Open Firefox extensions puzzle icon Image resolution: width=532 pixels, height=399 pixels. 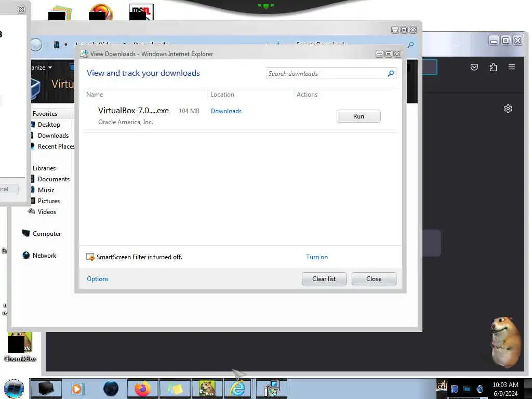[x=493, y=67]
